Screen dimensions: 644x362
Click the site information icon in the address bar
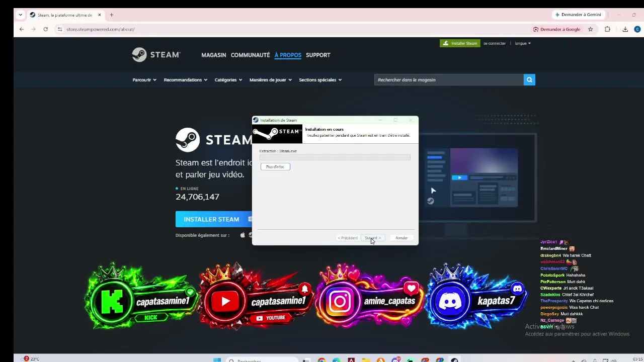[x=60, y=29]
